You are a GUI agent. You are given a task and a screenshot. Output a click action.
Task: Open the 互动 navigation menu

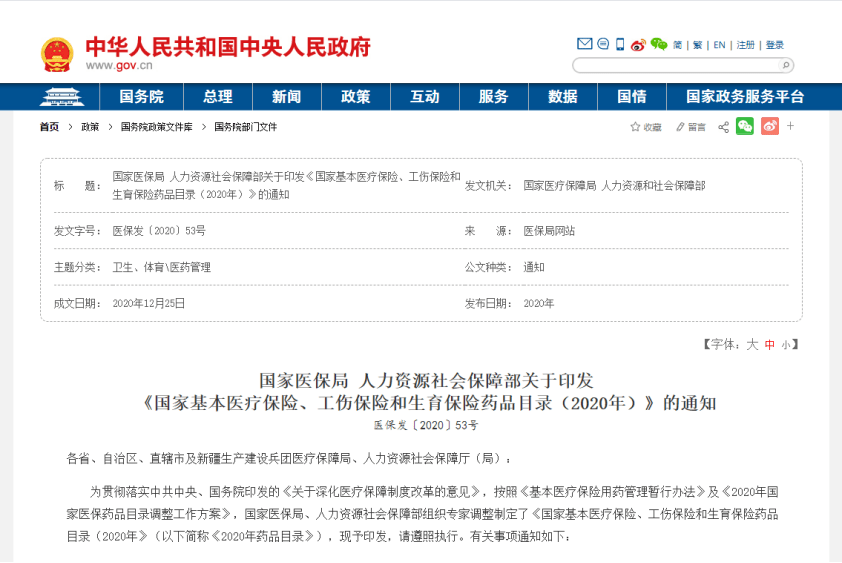click(425, 97)
